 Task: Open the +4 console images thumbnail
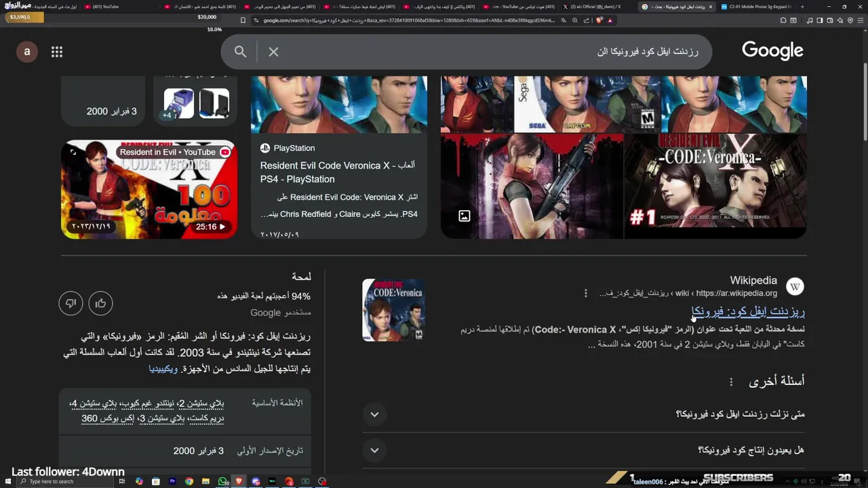point(195,104)
